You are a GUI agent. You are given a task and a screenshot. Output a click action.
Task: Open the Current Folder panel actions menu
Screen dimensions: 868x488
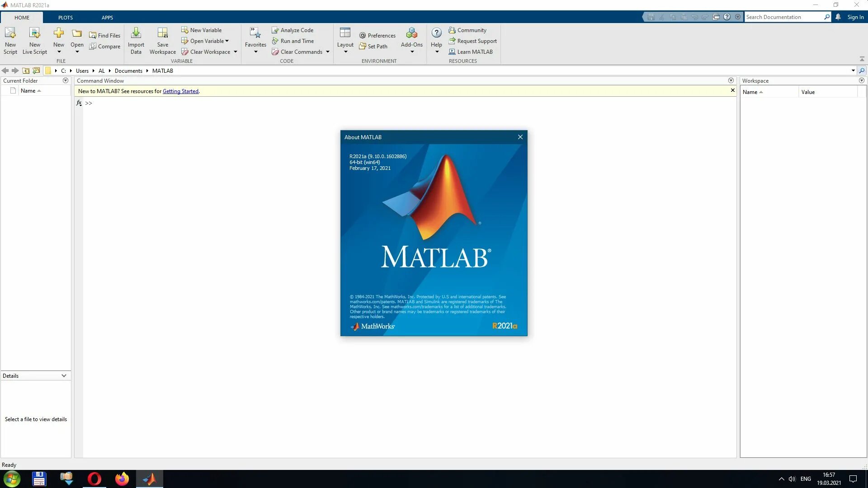(66, 81)
